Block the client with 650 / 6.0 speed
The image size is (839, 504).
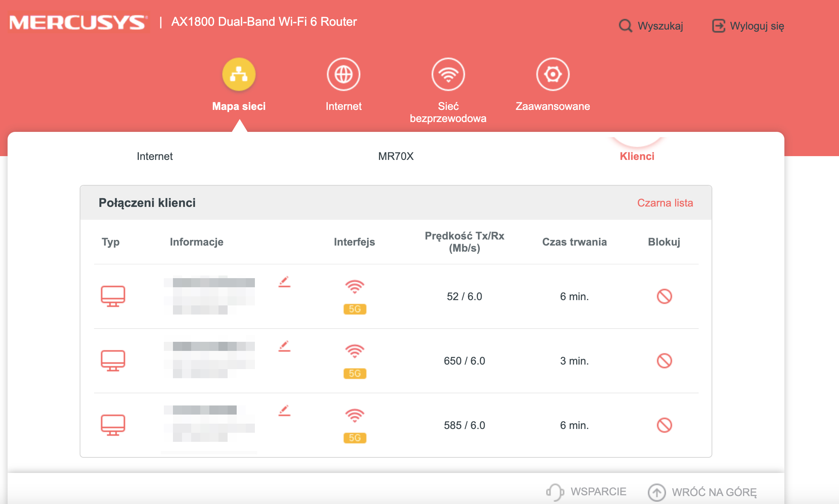664,361
